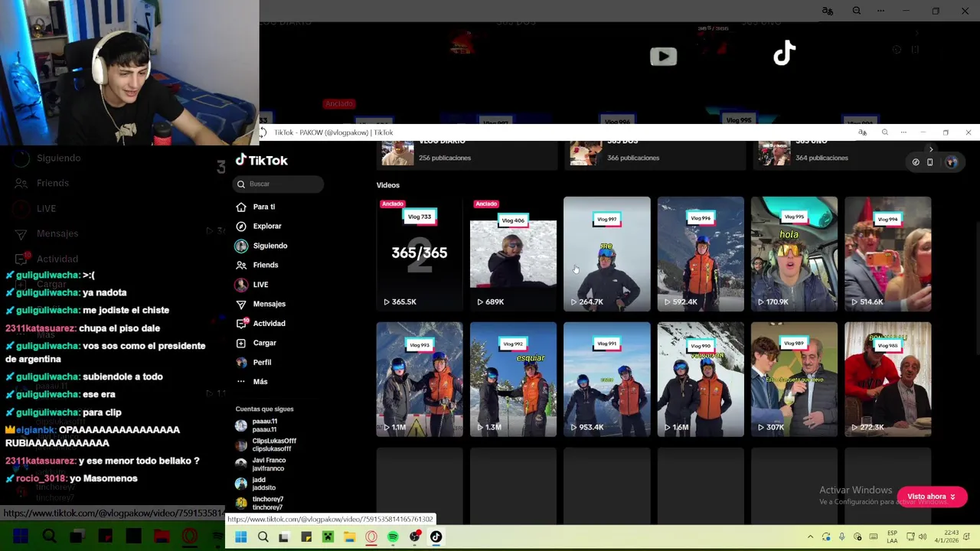Play the Vlog 989 video with 307K views
This screenshot has width=980, height=551.
(794, 380)
